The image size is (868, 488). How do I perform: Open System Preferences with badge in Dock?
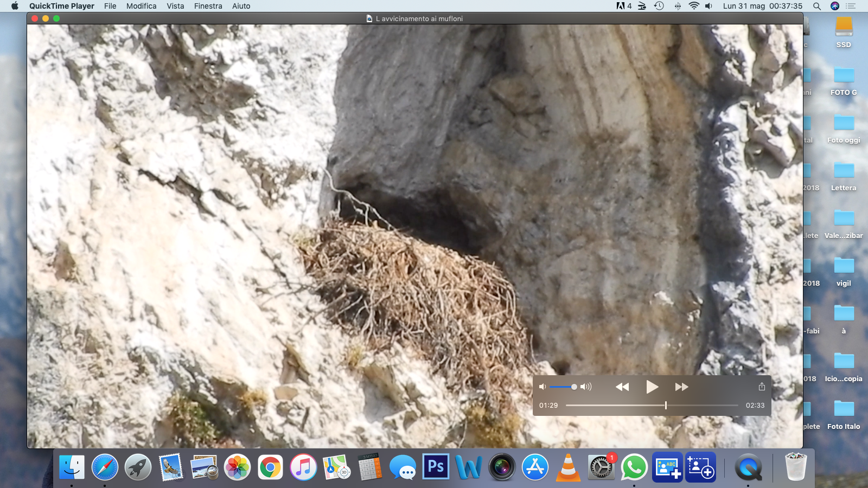(x=601, y=467)
